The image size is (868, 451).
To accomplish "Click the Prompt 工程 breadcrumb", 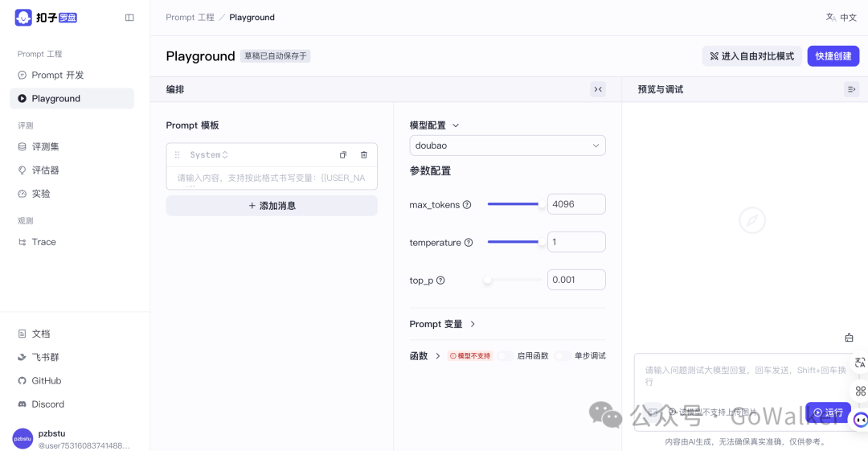I will click(x=190, y=17).
